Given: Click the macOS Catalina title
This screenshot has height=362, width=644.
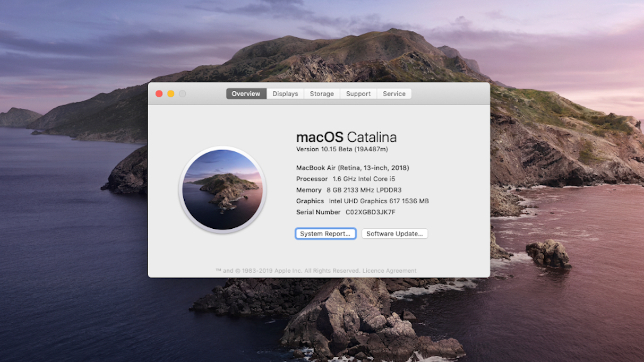Looking at the screenshot, I should [x=346, y=137].
